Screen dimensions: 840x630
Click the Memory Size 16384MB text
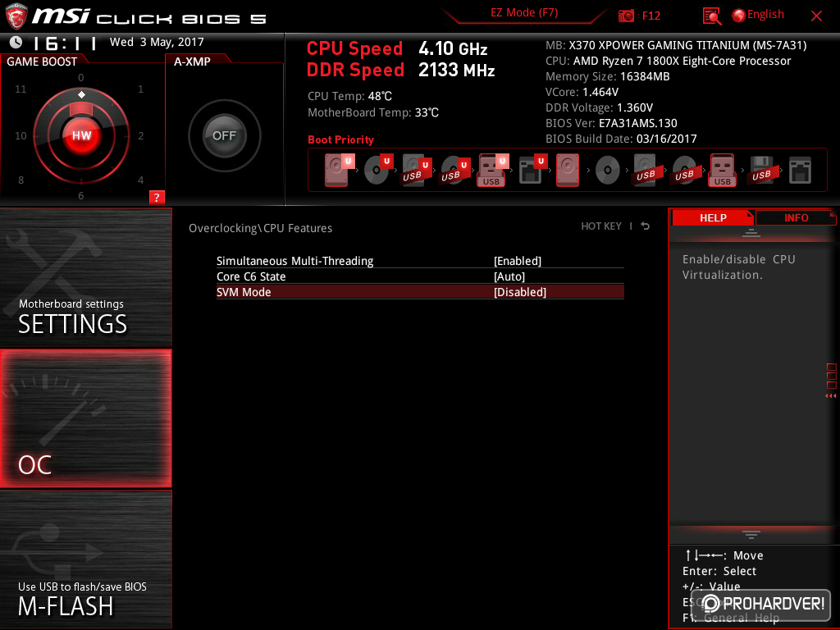608,76
